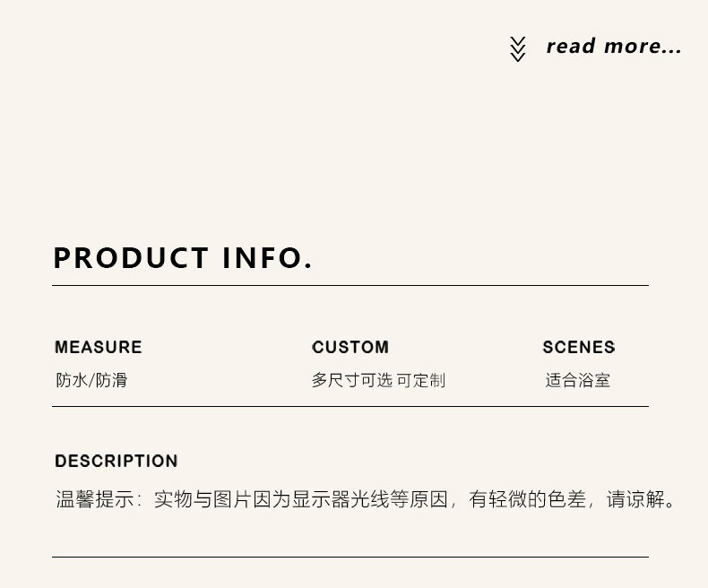Click the 防水/防滑 text

coord(91,380)
